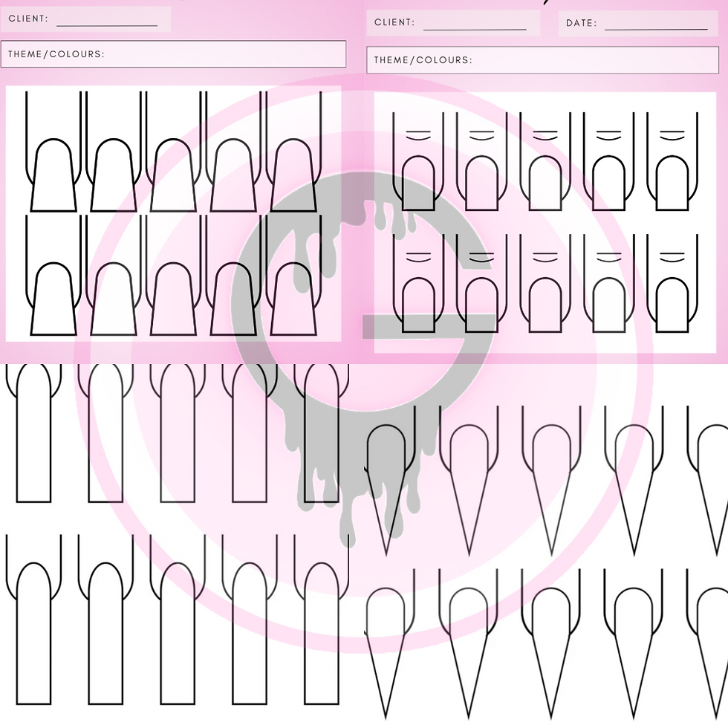The image size is (728, 728).
Task: Select the first stiletto nail in bottom row
Action: pos(386,646)
